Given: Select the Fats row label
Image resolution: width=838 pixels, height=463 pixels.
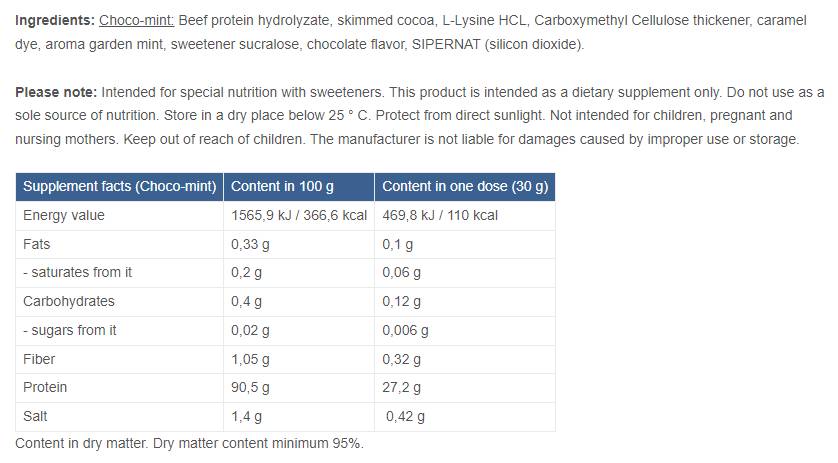Looking at the screenshot, I should (x=36, y=244).
